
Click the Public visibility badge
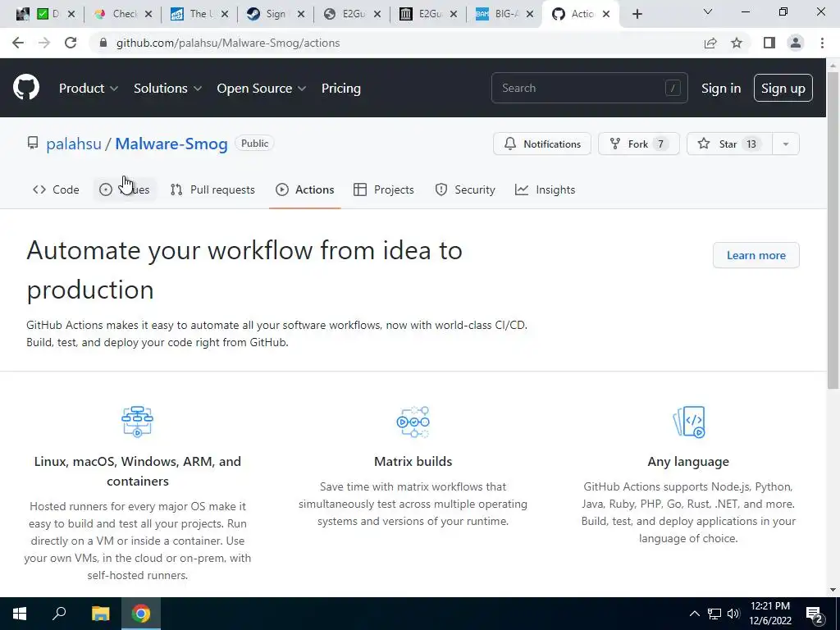click(x=254, y=143)
